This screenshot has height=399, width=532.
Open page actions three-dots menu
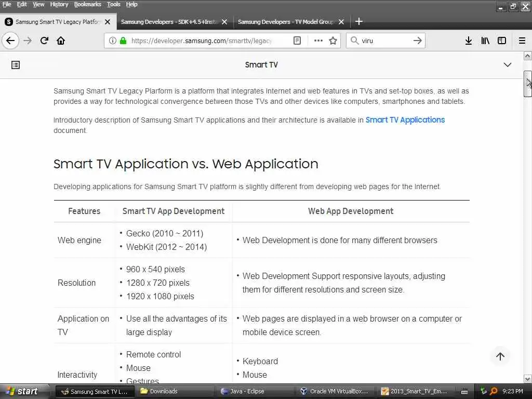[318, 41]
